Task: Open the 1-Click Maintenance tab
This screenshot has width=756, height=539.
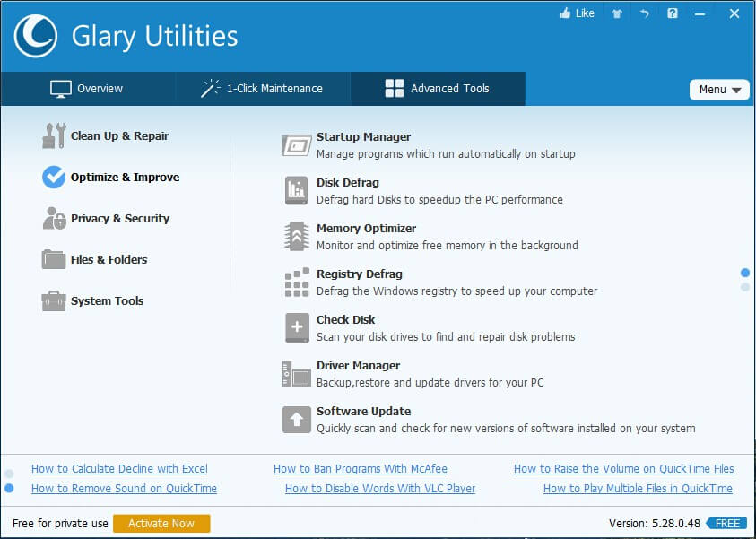Action: pos(261,89)
